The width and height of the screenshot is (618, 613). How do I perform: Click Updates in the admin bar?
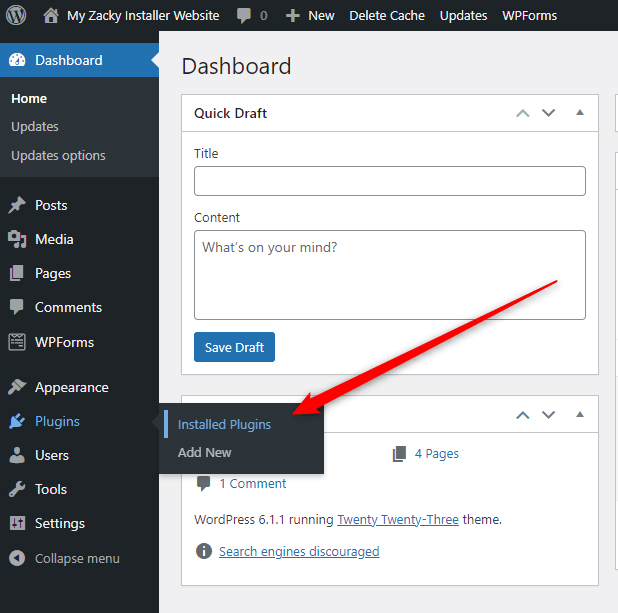click(464, 16)
